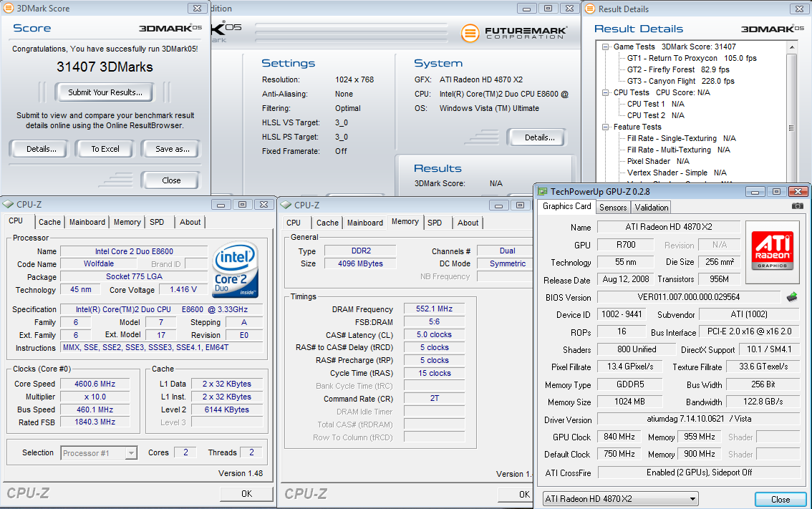812x509 pixels.
Task: Click the ATI Radeon logo in GPU-Z
Action: click(772, 252)
